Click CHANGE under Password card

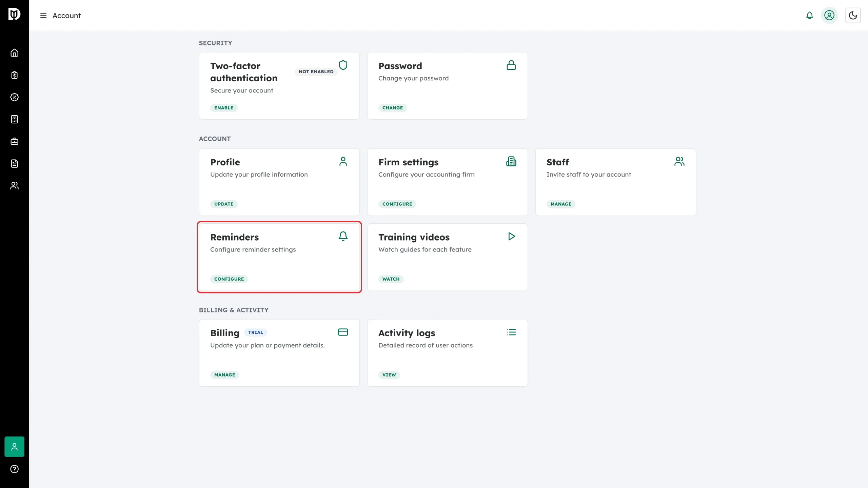(393, 108)
